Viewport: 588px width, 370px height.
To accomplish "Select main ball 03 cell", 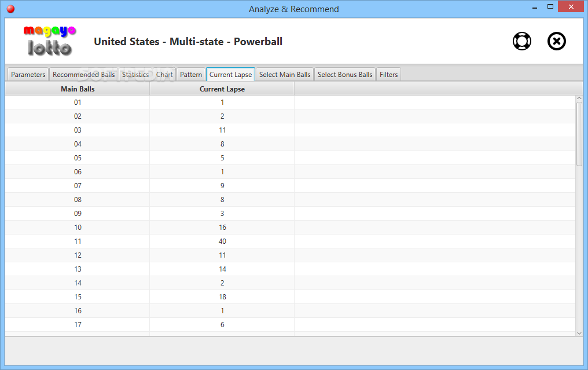I will pyautogui.click(x=78, y=130).
